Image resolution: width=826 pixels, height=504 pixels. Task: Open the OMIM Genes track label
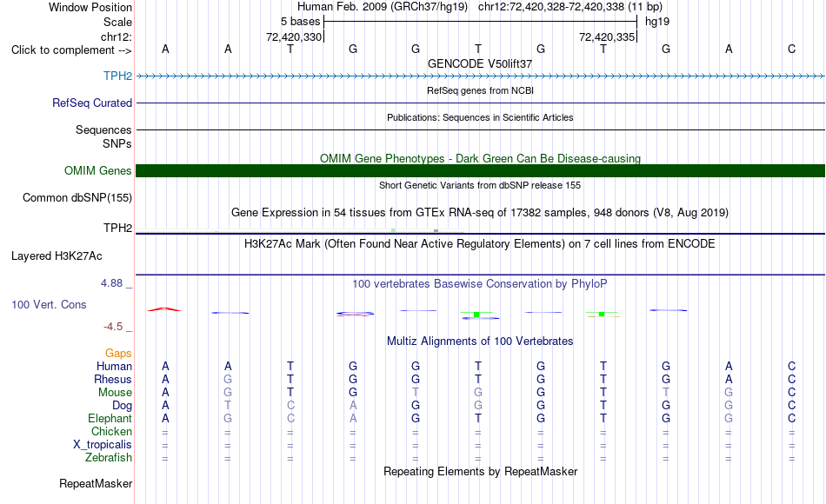97,170
